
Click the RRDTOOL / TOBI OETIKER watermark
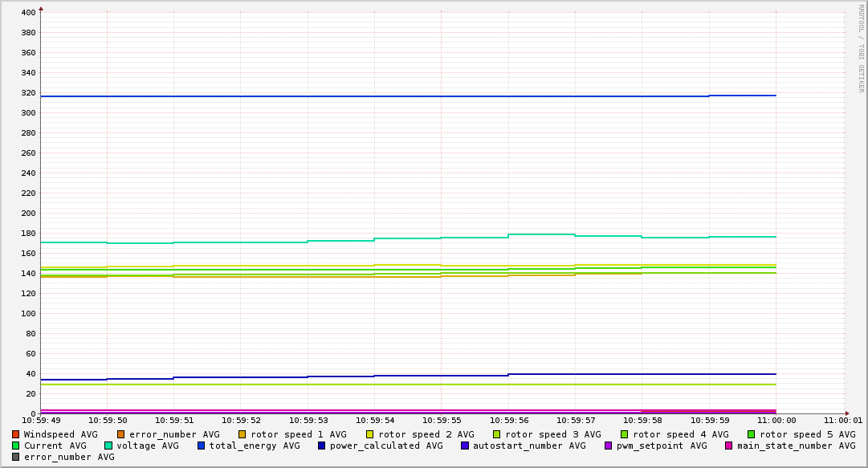[x=861, y=48]
